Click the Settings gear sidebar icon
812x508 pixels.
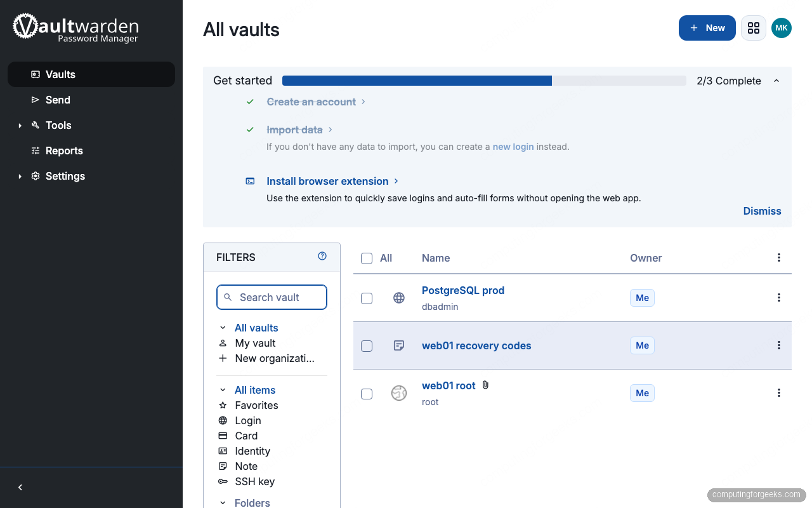coord(36,176)
